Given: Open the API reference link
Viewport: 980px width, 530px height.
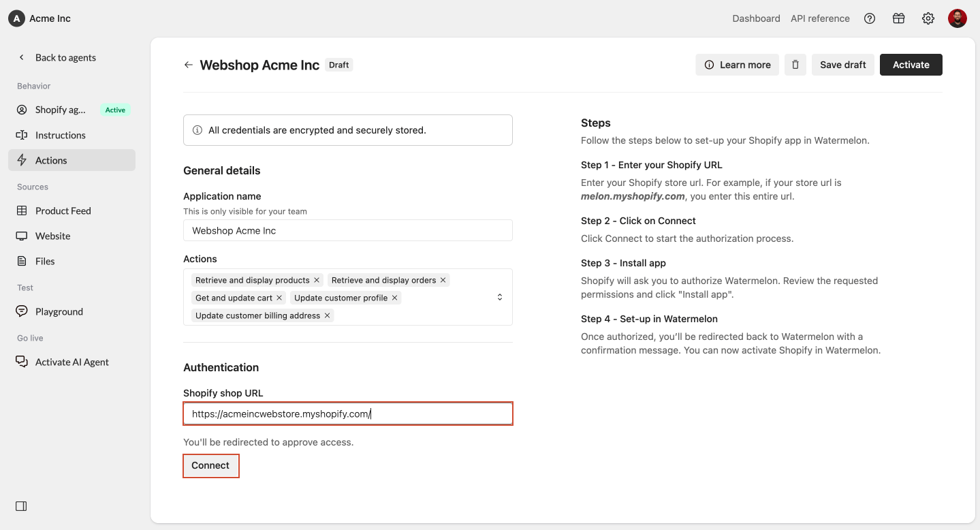Looking at the screenshot, I should tap(820, 18).
